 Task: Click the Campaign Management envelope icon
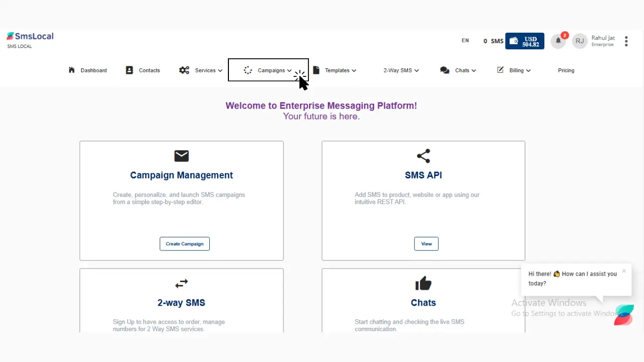pyautogui.click(x=182, y=156)
